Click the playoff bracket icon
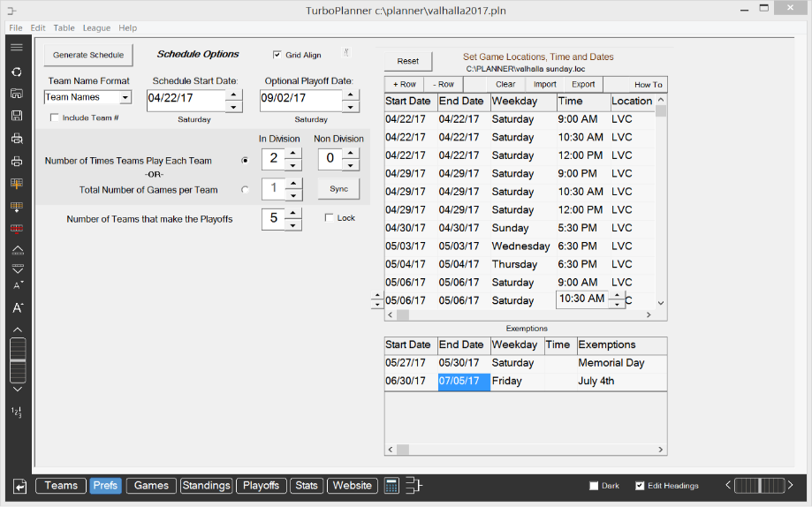 point(414,486)
